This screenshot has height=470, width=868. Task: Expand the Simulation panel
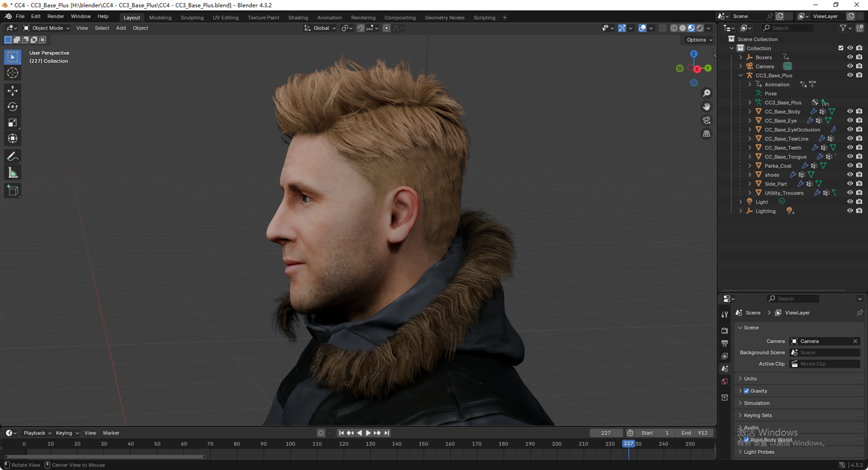(756, 404)
